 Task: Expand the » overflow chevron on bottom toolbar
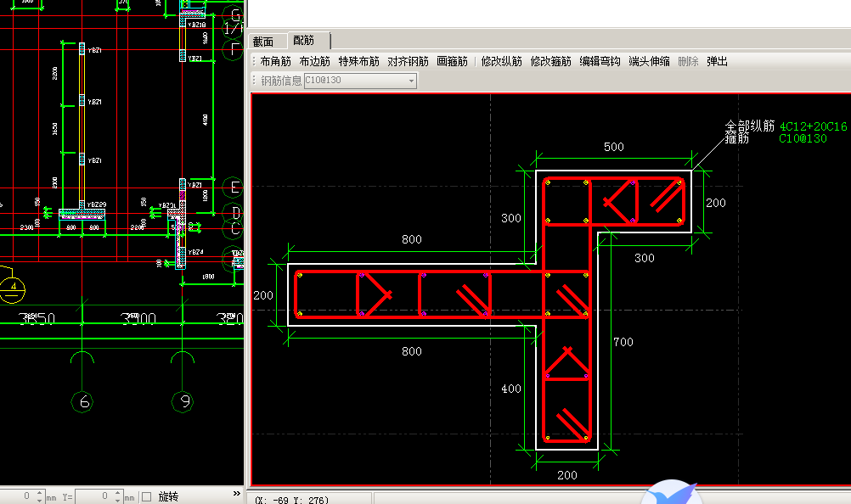pyautogui.click(x=237, y=493)
